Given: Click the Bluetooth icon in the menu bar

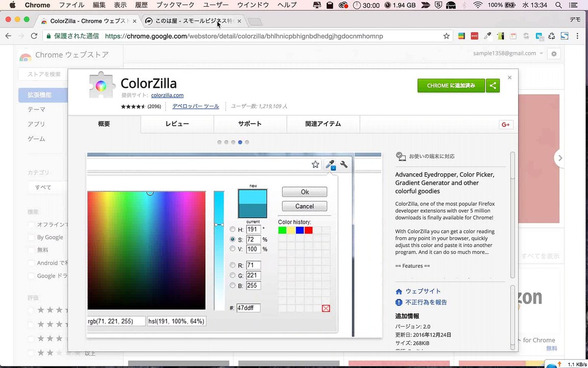Looking at the screenshot, I should [464, 5].
